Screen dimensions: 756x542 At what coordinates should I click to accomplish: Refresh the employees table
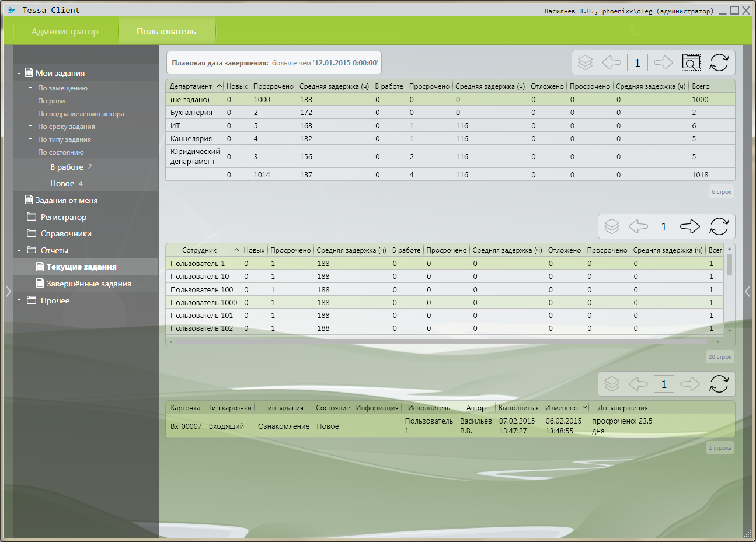click(x=719, y=226)
